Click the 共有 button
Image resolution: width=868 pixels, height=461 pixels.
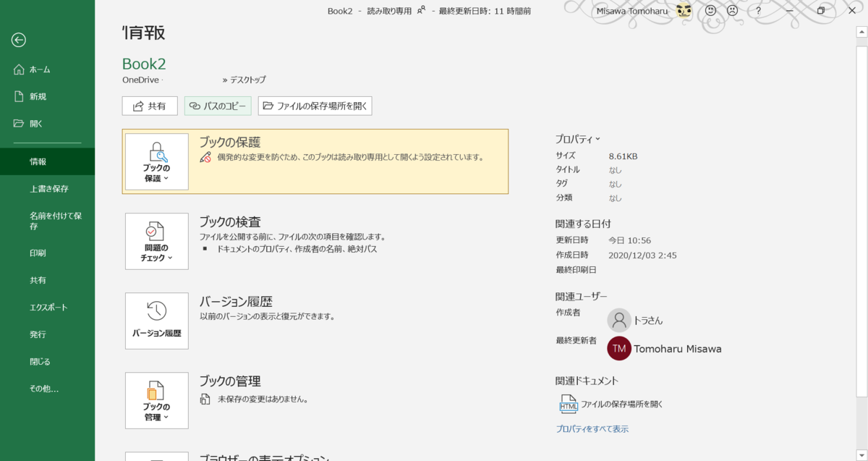pos(149,106)
